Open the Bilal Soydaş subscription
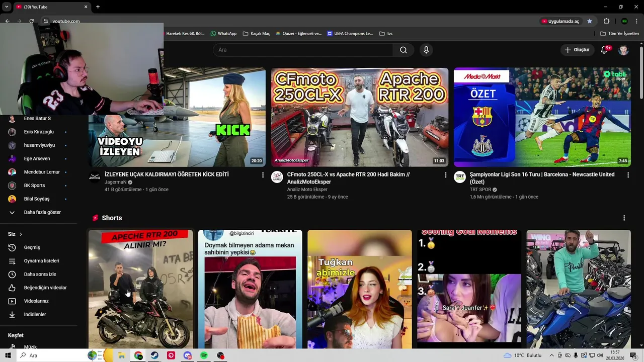 click(38, 199)
